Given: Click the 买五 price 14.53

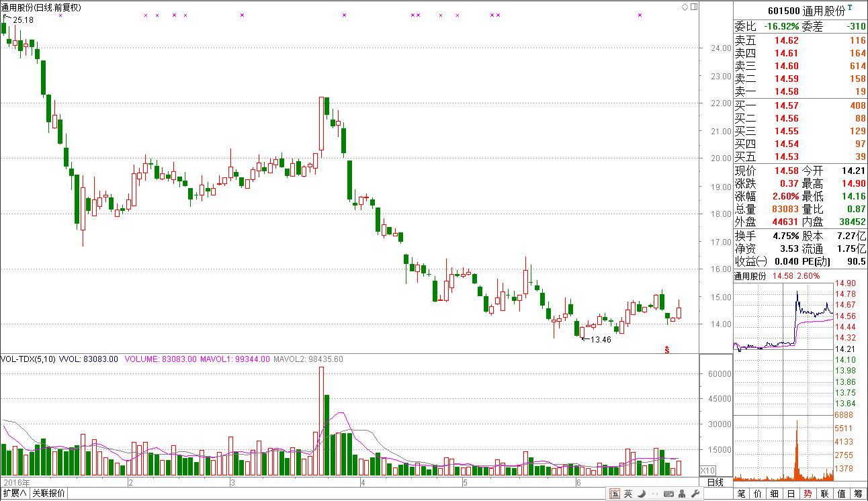Looking at the screenshot, I should [x=787, y=156].
